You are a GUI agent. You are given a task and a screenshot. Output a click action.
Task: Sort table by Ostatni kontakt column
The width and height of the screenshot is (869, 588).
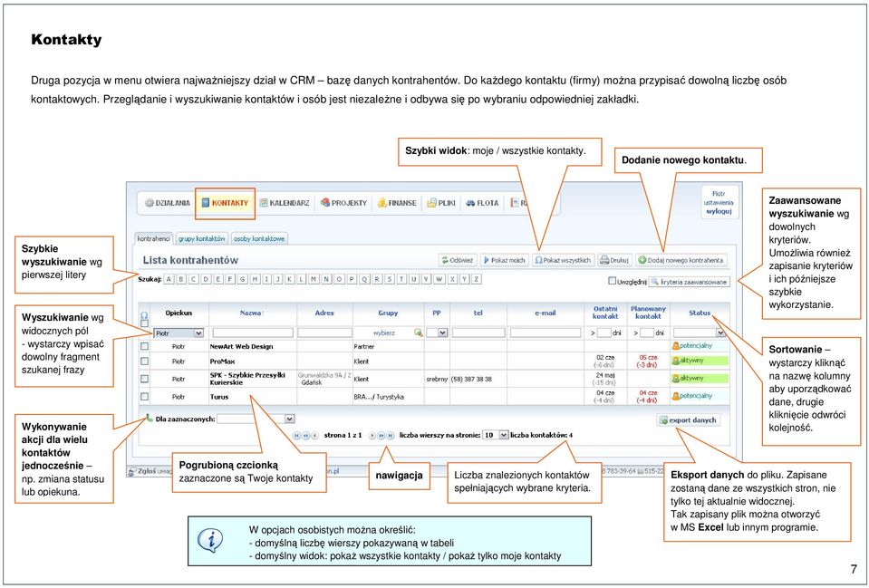point(605,313)
